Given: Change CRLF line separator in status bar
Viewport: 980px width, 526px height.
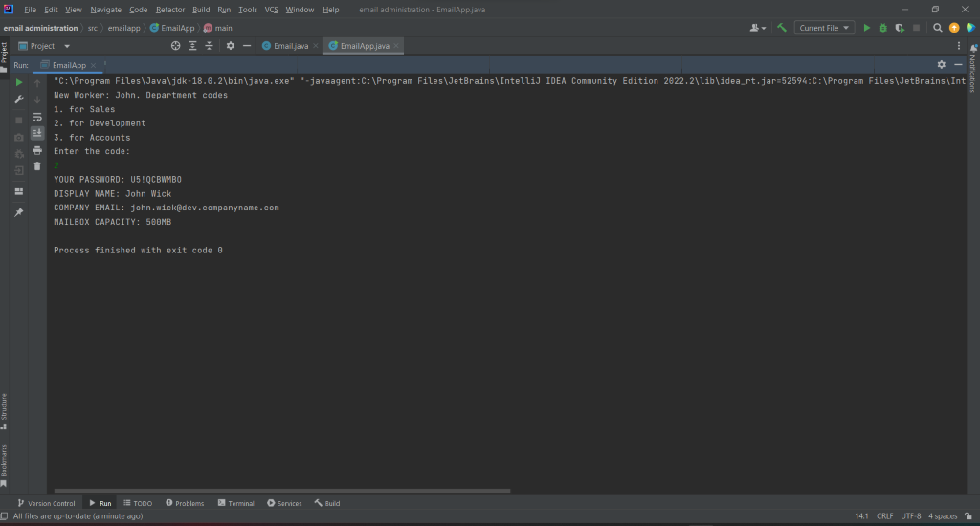Looking at the screenshot, I should tap(884, 516).
